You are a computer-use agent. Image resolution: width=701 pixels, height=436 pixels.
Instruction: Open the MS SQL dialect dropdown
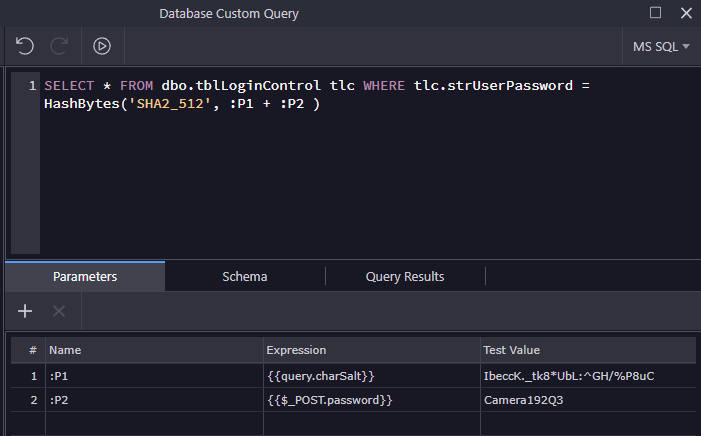(661, 46)
